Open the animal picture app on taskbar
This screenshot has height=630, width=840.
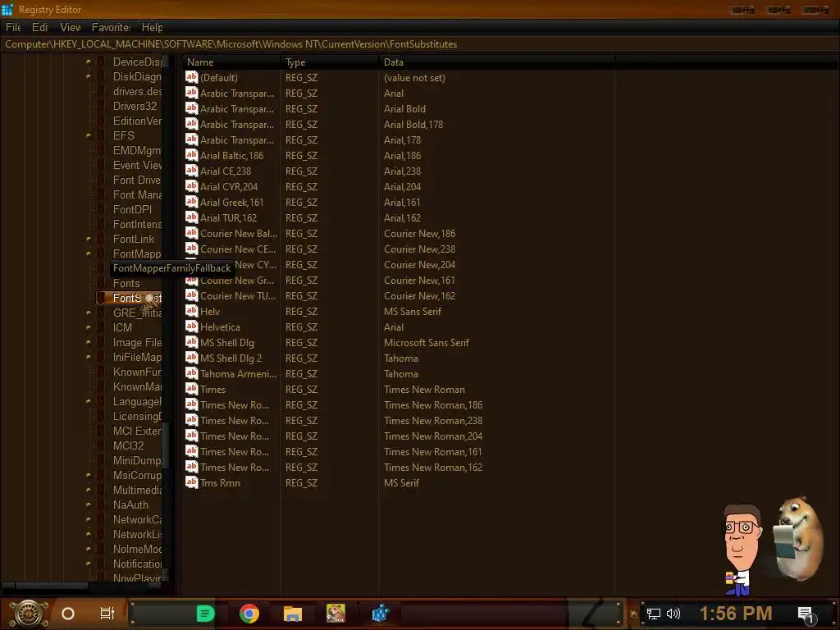(336, 614)
